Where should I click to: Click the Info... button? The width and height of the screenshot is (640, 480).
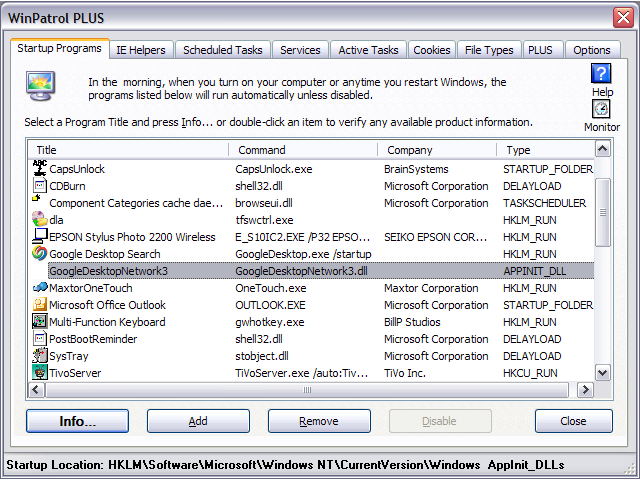[77, 421]
